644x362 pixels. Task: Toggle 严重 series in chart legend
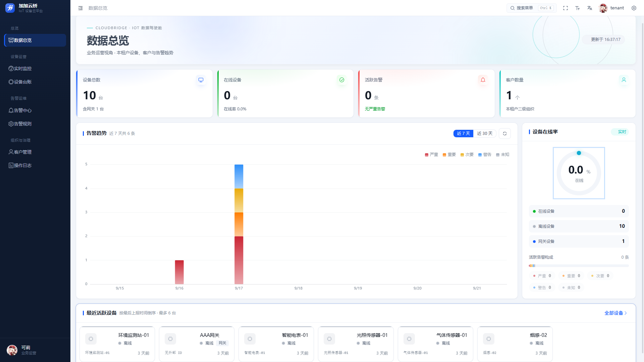tap(431, 155)
